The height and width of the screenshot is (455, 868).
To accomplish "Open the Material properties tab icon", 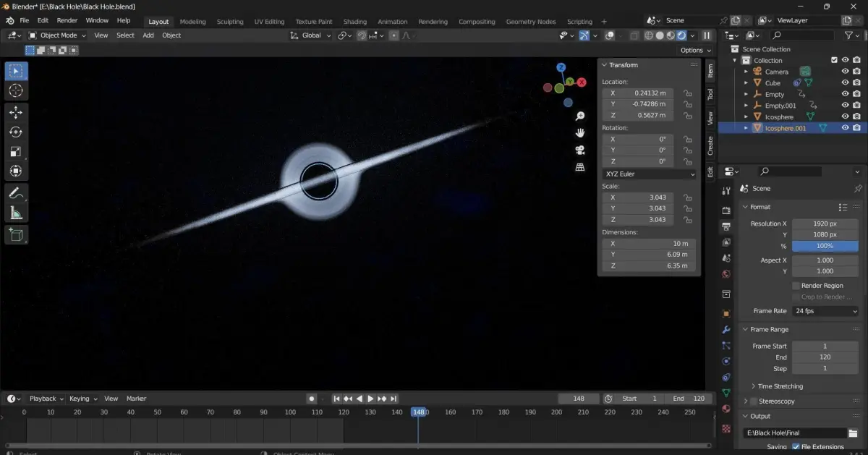I will [x=727, y=409].
